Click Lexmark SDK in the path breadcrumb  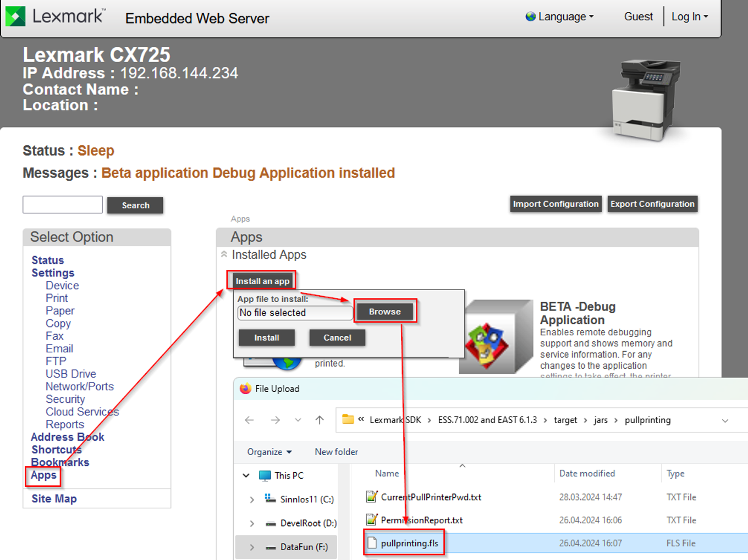click(395, 420)
